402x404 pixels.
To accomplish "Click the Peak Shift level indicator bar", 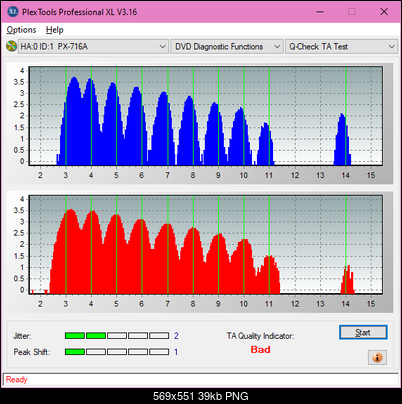I will tap(117, 352).
